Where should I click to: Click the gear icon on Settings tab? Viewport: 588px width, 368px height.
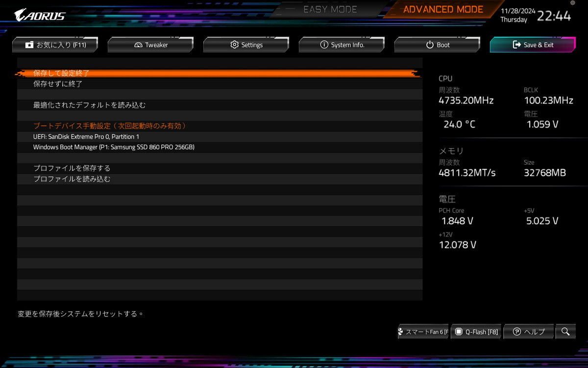(x=234, y=45)
